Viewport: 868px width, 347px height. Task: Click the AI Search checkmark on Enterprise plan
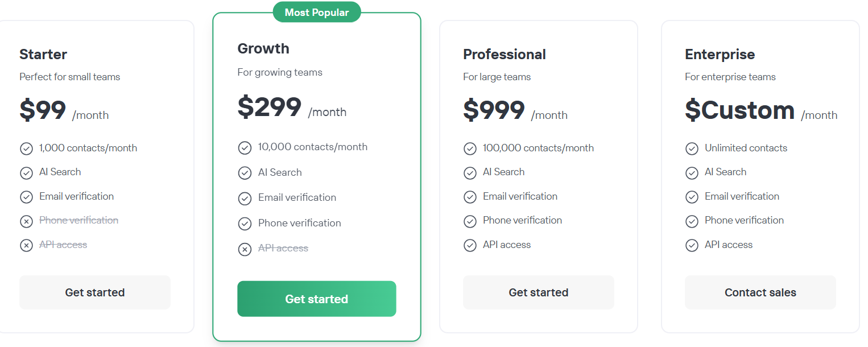(x=692, y=172)
